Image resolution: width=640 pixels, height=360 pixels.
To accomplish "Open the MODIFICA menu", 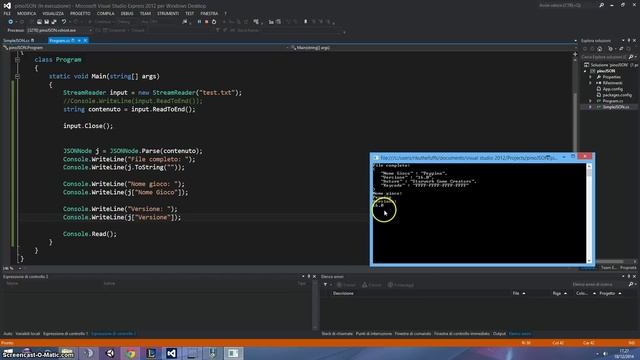I will pos(27,13).
